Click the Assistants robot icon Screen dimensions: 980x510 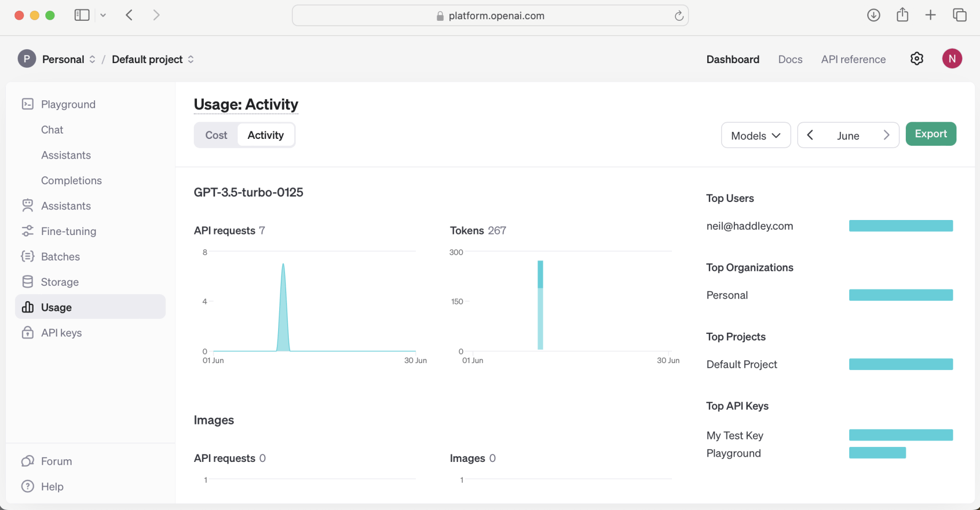click(28, 206)
